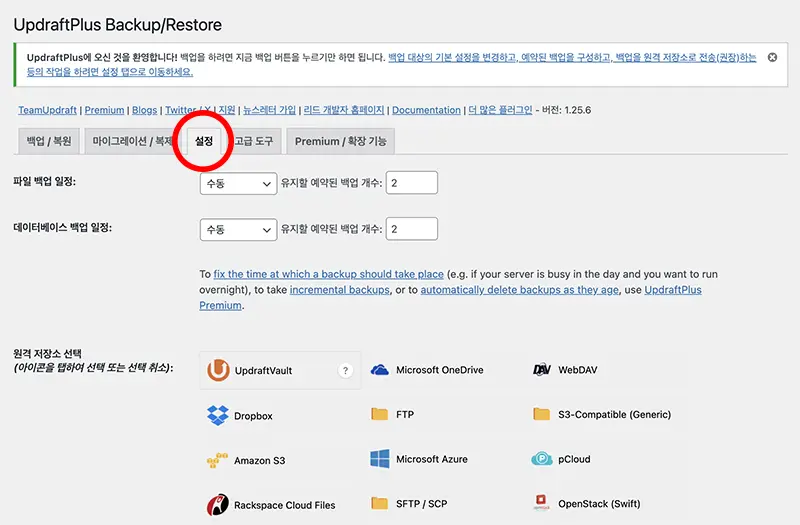The image size is (800, 525).
Task: Click the S3-Compatible (Generic) label text
Action: tap(614, 414)
